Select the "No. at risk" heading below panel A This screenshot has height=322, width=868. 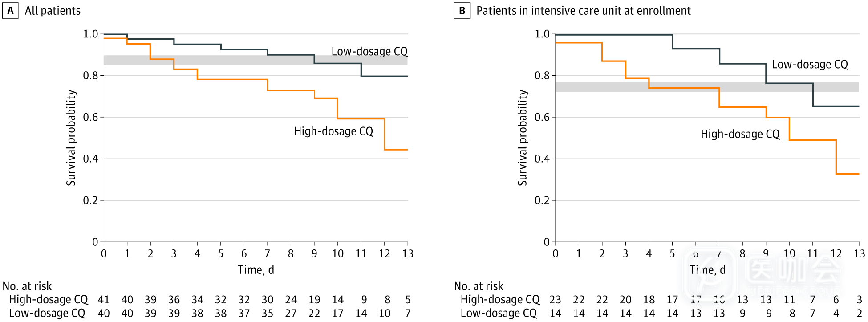click(x=27, y=286)
